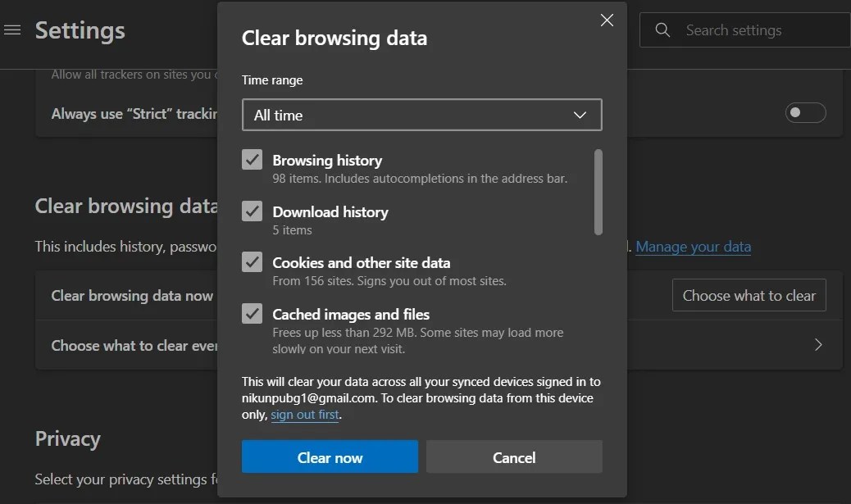The width and height of the screenshot is (851, 504).
Task: Click the Choose what to clear button
Action: pyautogui.click(x=748, y=295)
